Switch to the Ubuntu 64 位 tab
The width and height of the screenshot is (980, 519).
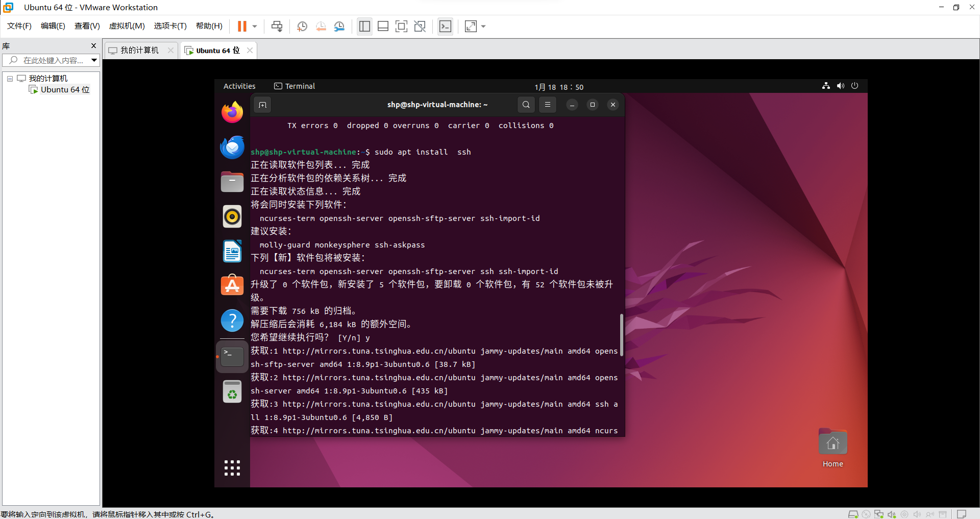point(217,50)
